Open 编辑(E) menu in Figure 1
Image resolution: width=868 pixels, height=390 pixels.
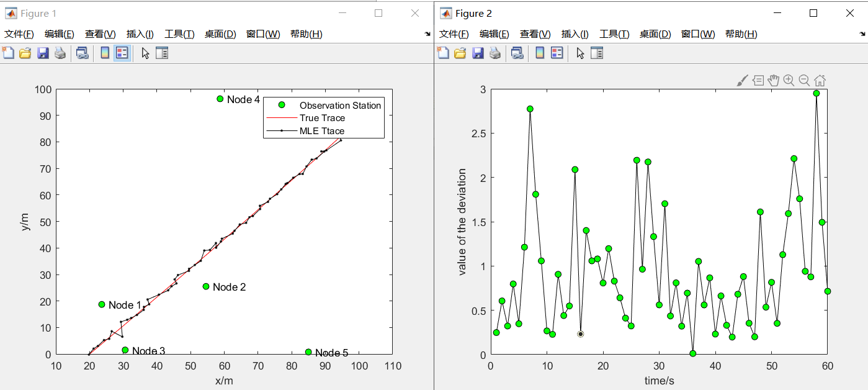tap(60, 34)
